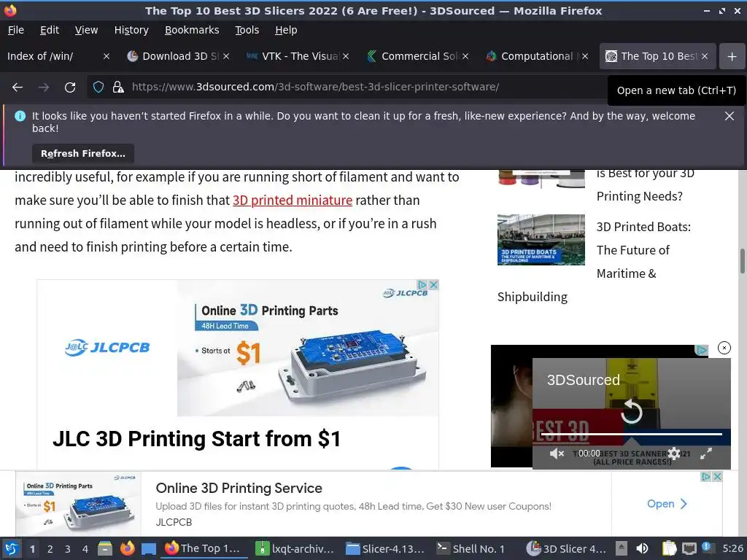
Task: Close the bottom banner ad
Action: pyautogui.click(x=718, y=477)
